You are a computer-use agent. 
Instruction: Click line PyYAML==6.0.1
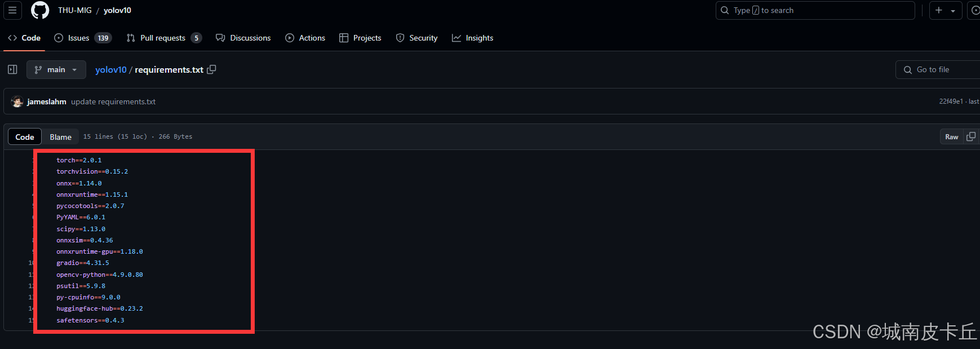[81, 217]
